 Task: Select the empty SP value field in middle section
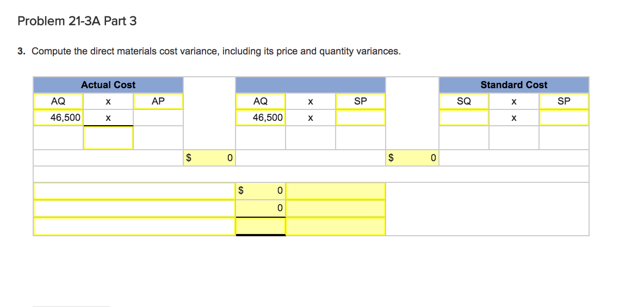(360, 118)
